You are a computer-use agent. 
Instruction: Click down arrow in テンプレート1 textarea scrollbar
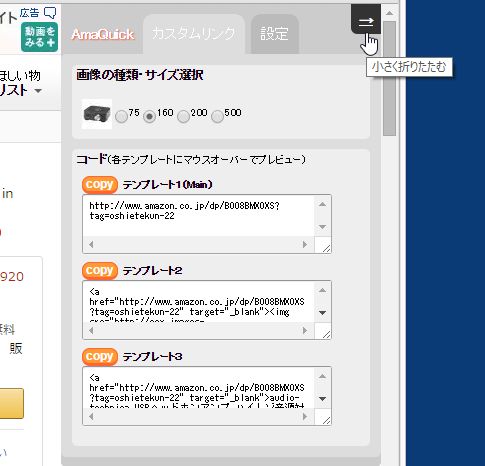pos(322,227)
